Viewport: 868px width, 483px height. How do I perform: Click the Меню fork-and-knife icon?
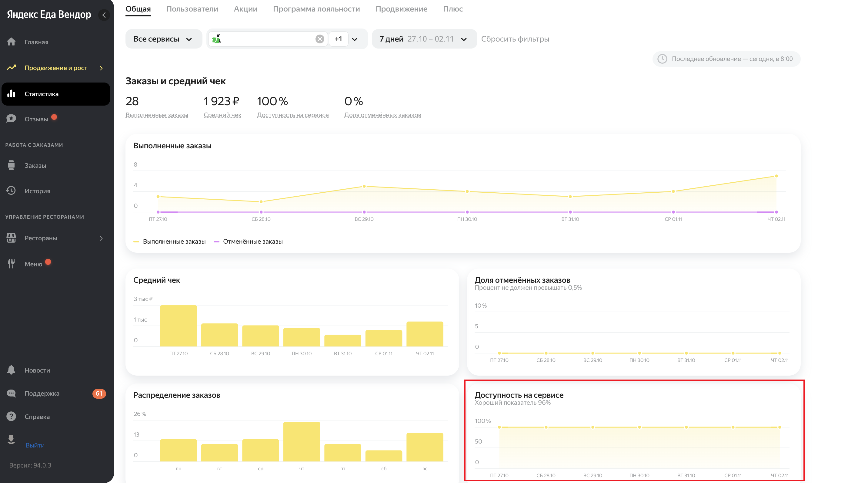[x=11, y=264]
